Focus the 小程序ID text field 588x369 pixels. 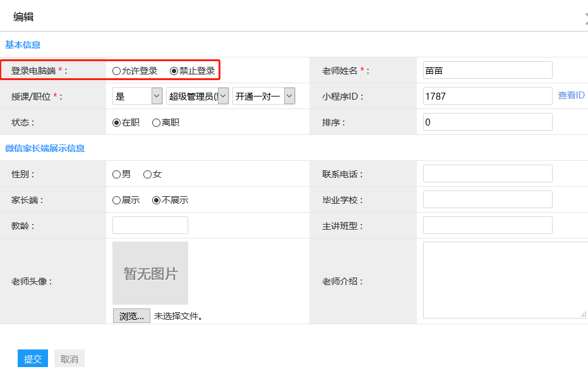(x=488, y=96)
